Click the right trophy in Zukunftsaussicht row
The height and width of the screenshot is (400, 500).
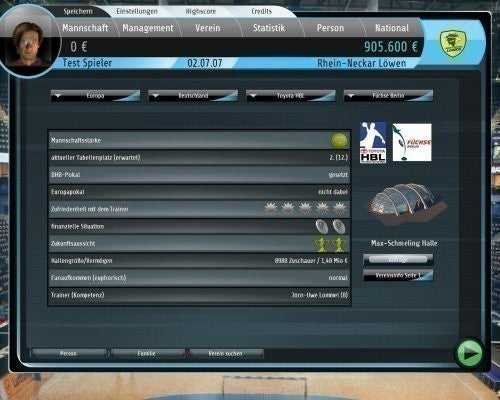point(339,244)
